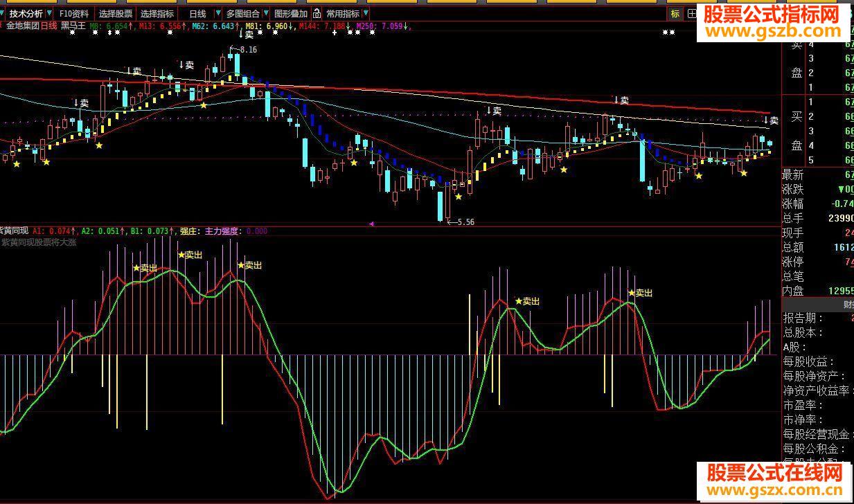
Task: Click the 田 grid layout icon
Action: coord(691,13)
